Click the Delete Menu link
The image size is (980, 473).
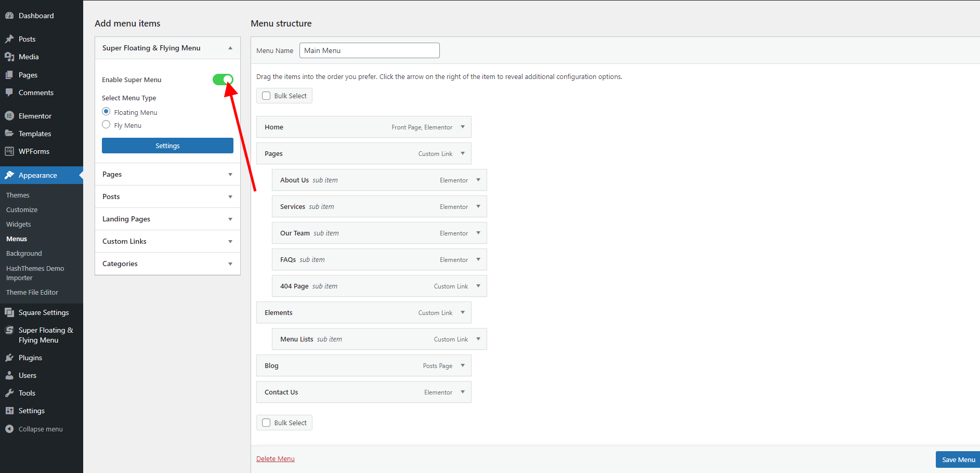(276, 459)
